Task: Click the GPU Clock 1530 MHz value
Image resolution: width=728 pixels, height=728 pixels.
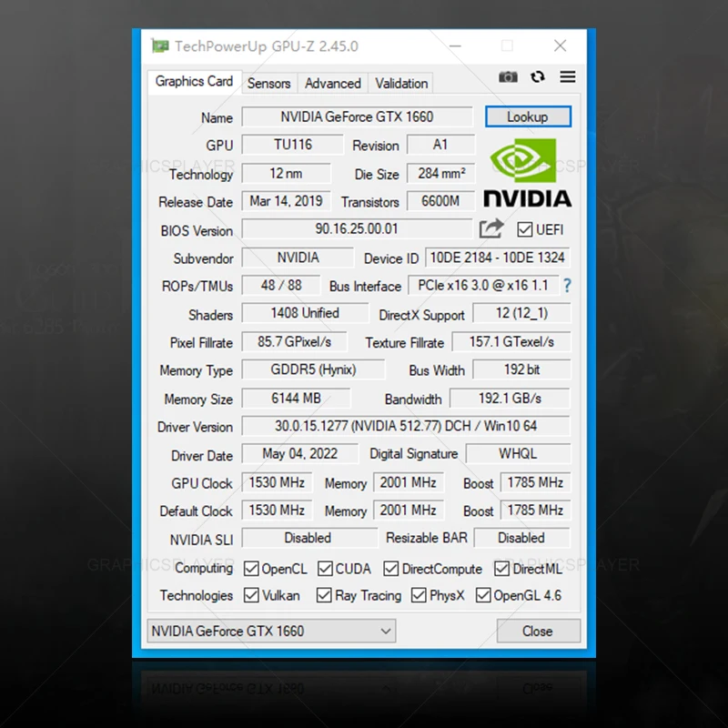Action: pos(277,482)
